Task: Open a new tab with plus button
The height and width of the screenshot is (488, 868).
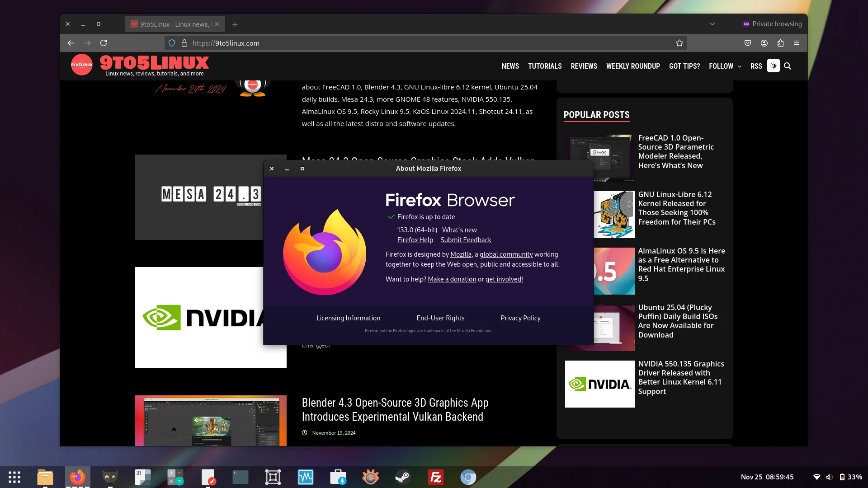Action: (235, 24)
